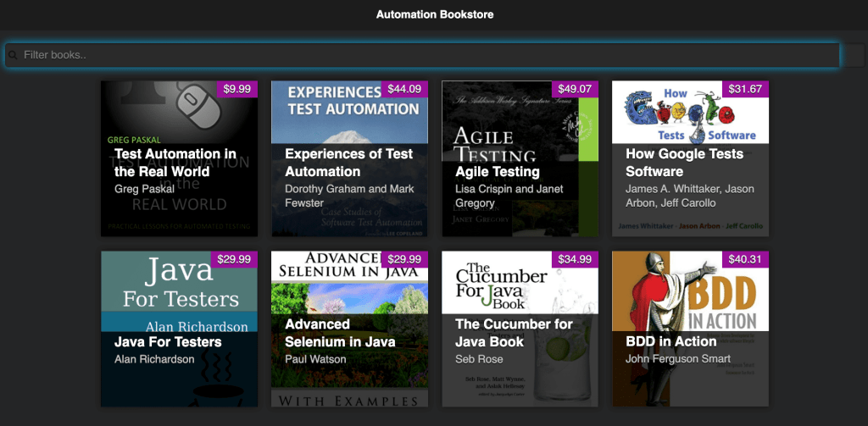Select the BDD in Action title

click(671, 342)
